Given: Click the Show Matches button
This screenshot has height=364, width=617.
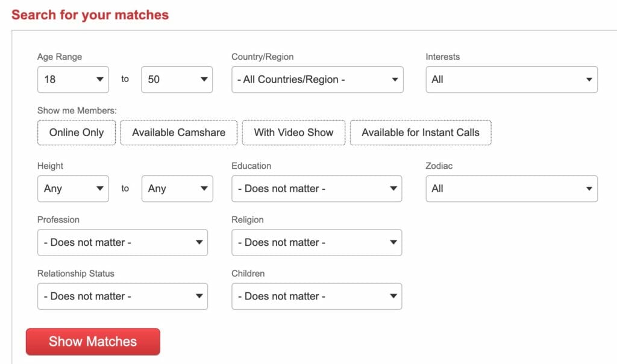Looking at the screenshot, I should 92,341.
